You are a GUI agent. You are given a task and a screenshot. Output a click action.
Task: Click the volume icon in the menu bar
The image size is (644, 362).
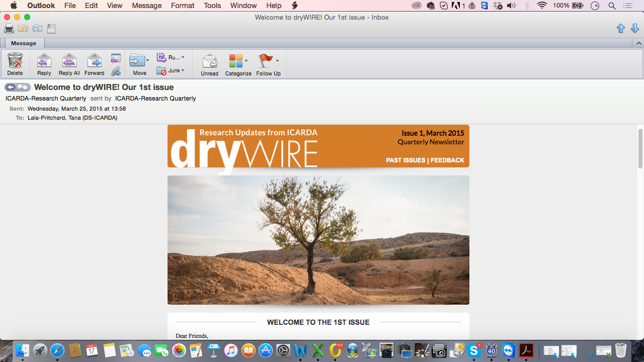511,6
